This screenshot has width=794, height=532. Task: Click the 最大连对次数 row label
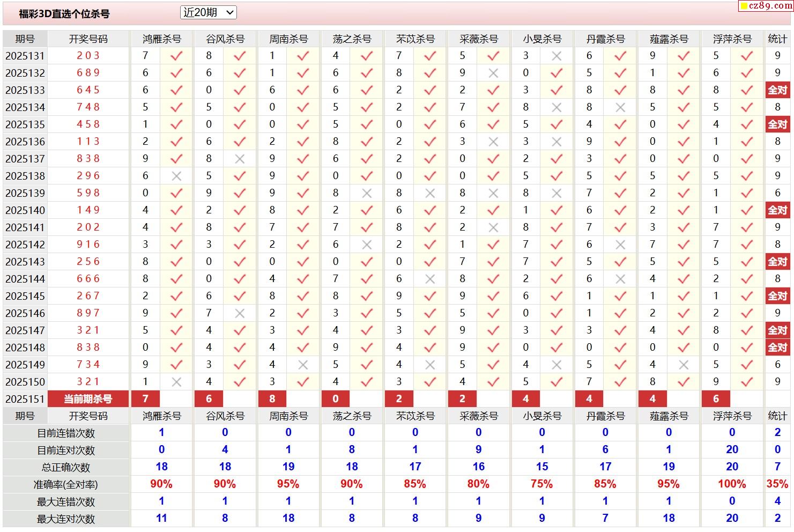(66, 519)
